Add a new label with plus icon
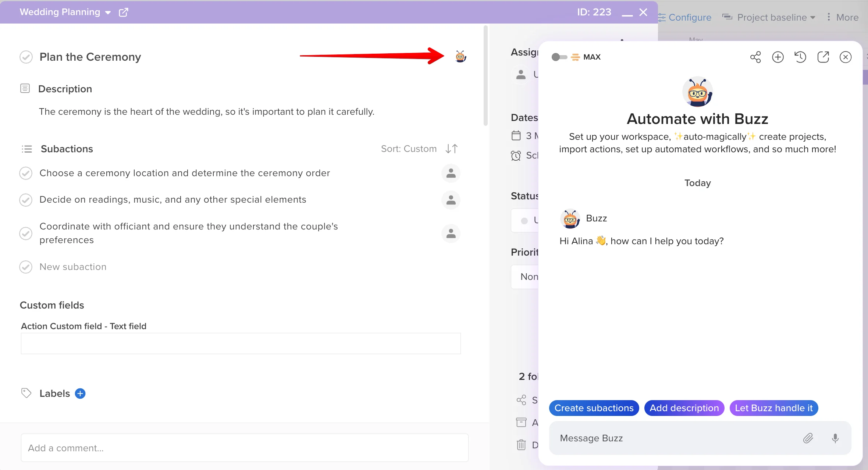 point(80,394)
